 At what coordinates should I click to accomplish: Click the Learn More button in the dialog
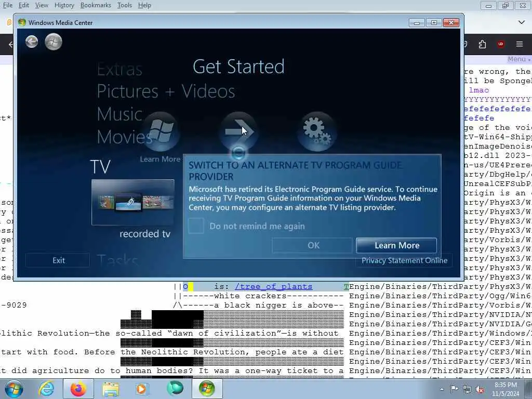tap(396, 245)
